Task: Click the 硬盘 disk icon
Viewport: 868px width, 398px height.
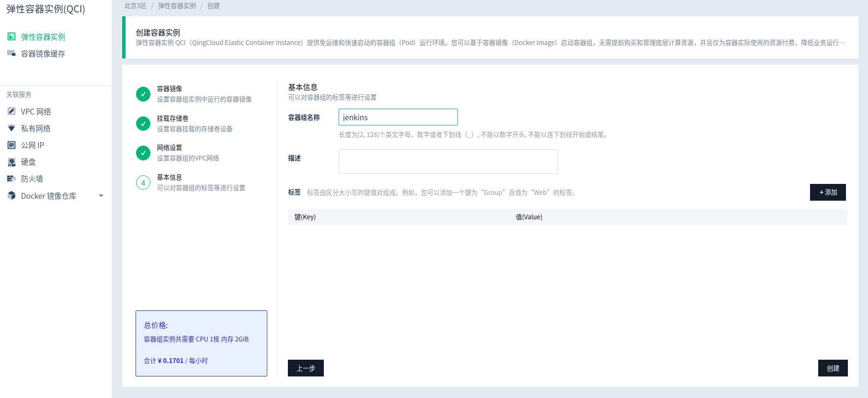Action: (11, 162)
